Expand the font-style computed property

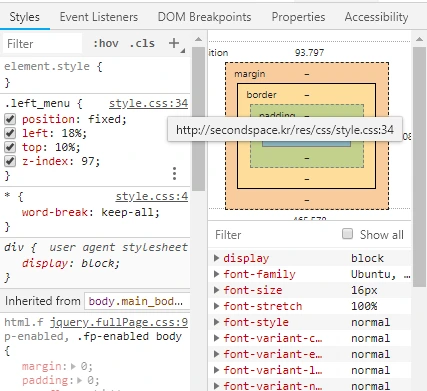point(216,322)
